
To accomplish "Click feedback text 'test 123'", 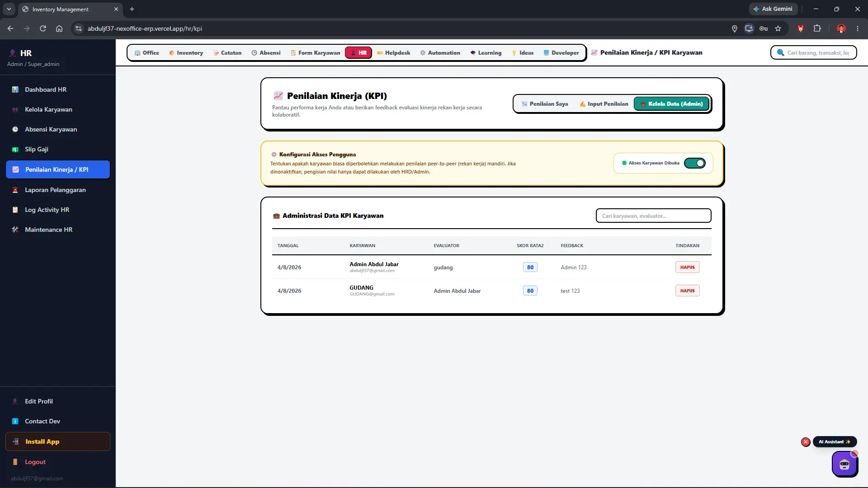I will tap(570, 291).
